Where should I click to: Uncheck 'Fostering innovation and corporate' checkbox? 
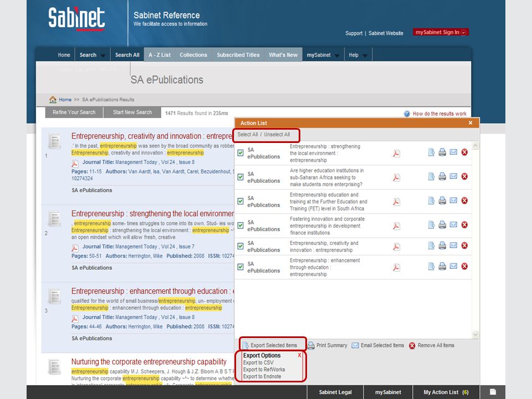(241, 226)
